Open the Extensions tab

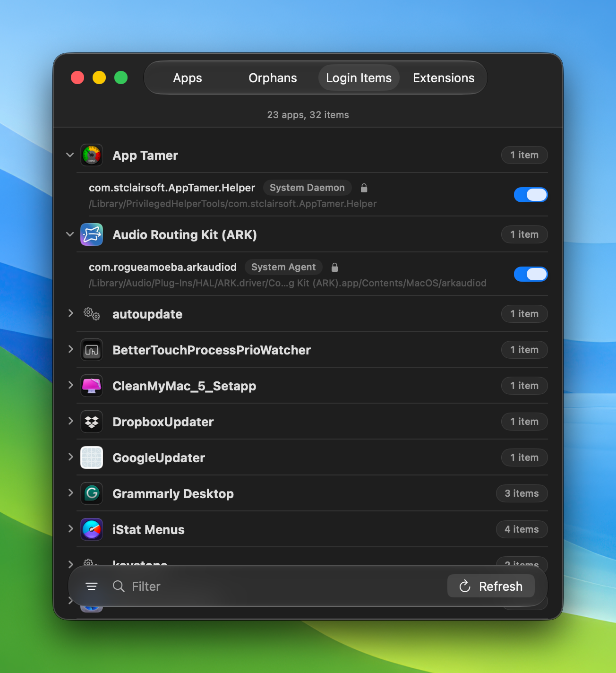(444, 78)
